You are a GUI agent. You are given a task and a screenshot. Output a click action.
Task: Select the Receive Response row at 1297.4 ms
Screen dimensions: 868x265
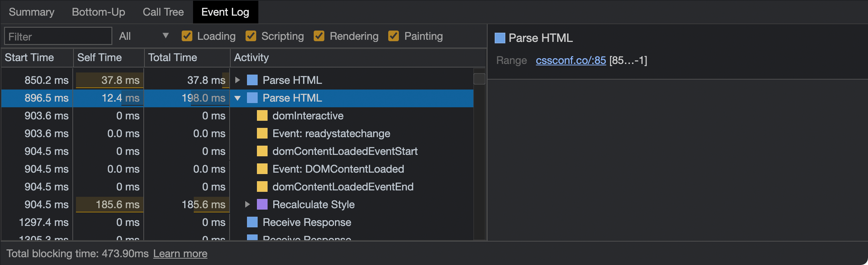[237, 222]
